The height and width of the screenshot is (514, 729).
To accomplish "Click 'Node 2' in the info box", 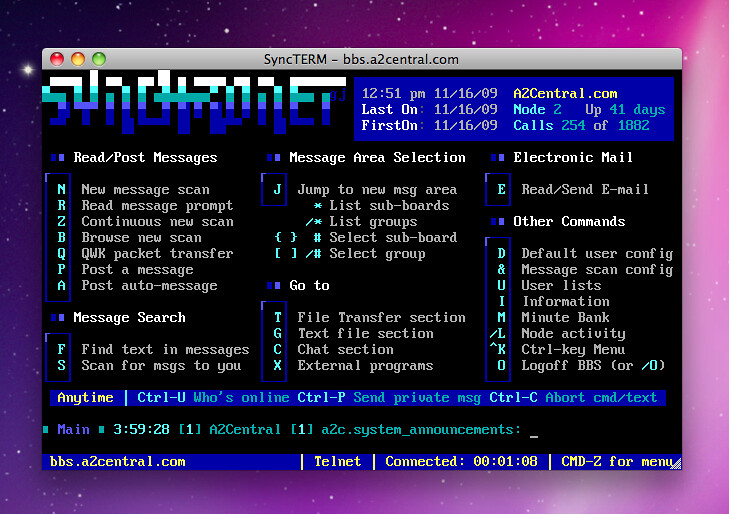I will click(x=537, y=110).
